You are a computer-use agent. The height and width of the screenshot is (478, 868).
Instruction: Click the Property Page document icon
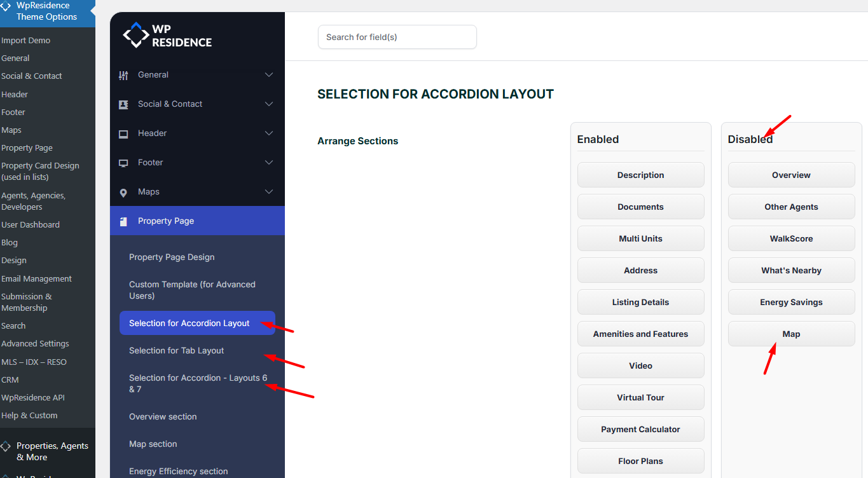pyautogui.click(x=123, y=221)
